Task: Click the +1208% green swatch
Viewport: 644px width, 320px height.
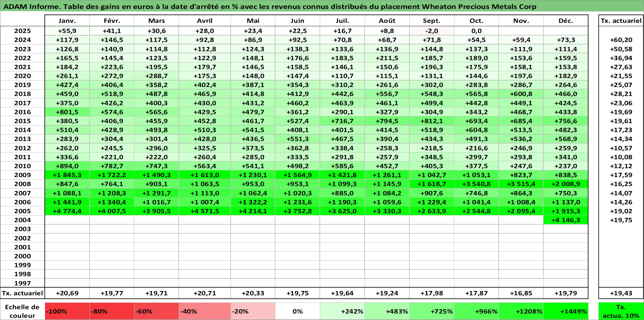Action: click(521, 311)
